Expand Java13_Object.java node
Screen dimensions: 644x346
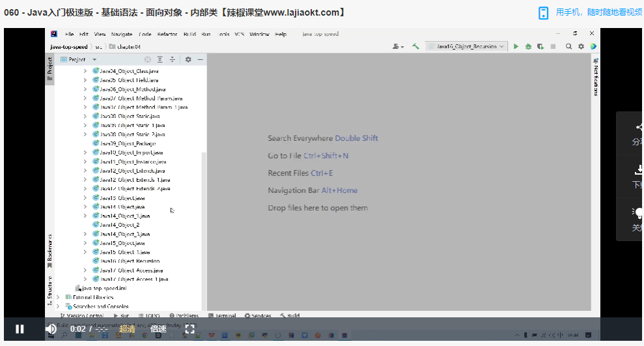85,197
